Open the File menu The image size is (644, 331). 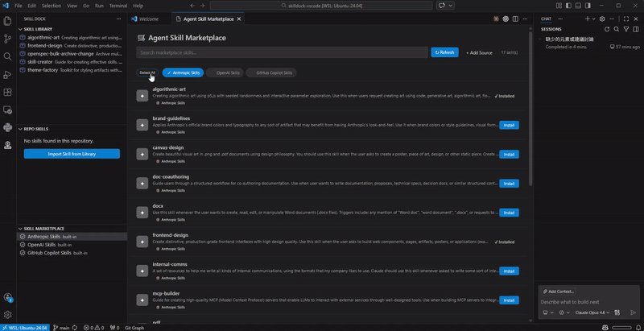(x=18, y=6)
